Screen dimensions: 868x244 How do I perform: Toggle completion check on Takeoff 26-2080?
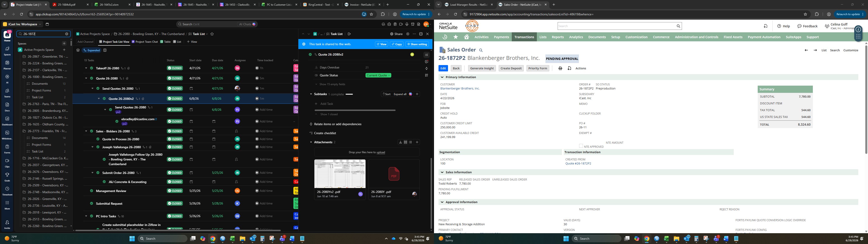pyautogui.click(x=91, y=68)
